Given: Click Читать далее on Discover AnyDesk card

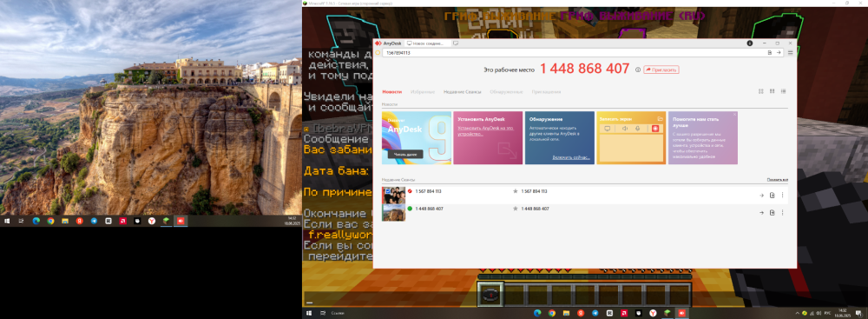Looking at the screenshot, I should tap(405, 154).
